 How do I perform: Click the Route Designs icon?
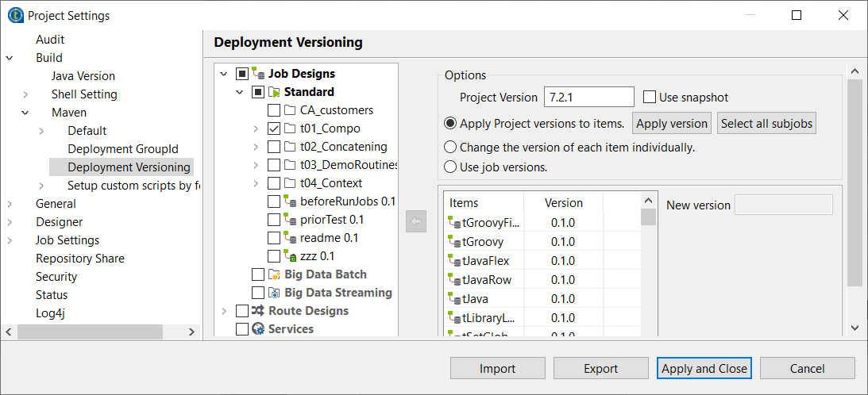[259, 311]
